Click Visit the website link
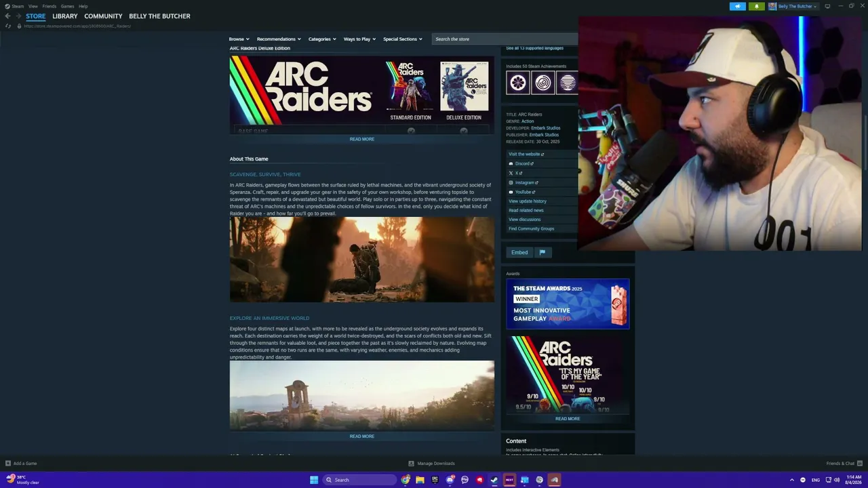868x488 pixels. (x=526, y=154)
